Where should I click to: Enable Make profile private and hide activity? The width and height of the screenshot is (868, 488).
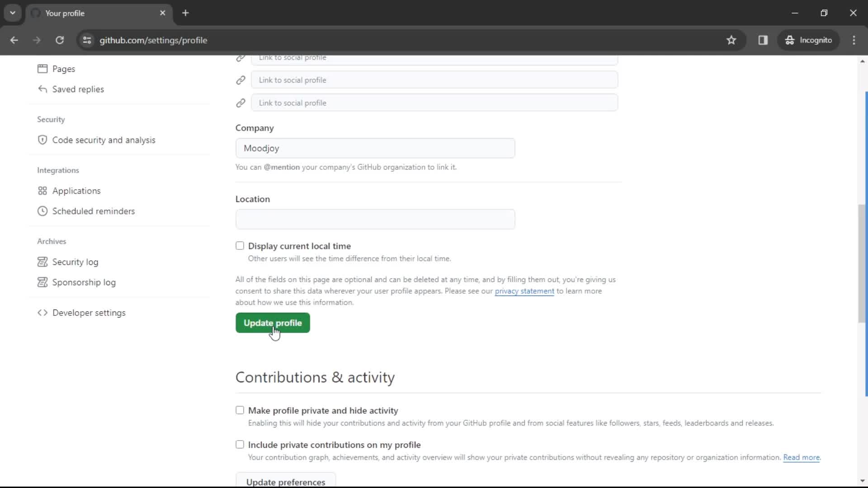pyautogui.click(x=240, y=410)
